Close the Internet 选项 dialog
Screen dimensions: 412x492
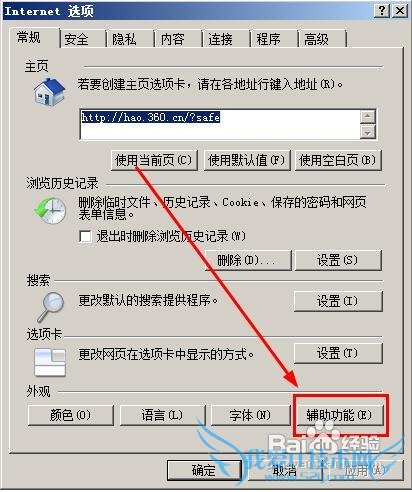pyautogui.click(x=399, y=11)
